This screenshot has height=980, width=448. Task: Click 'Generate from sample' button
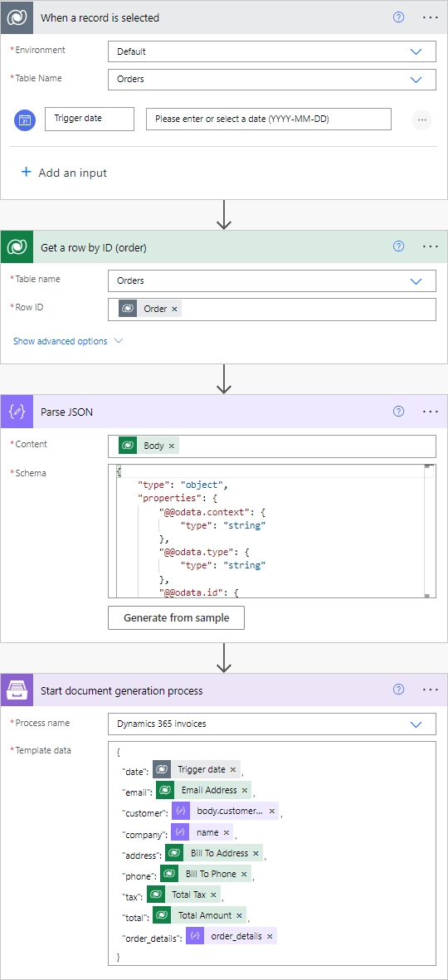176,617
